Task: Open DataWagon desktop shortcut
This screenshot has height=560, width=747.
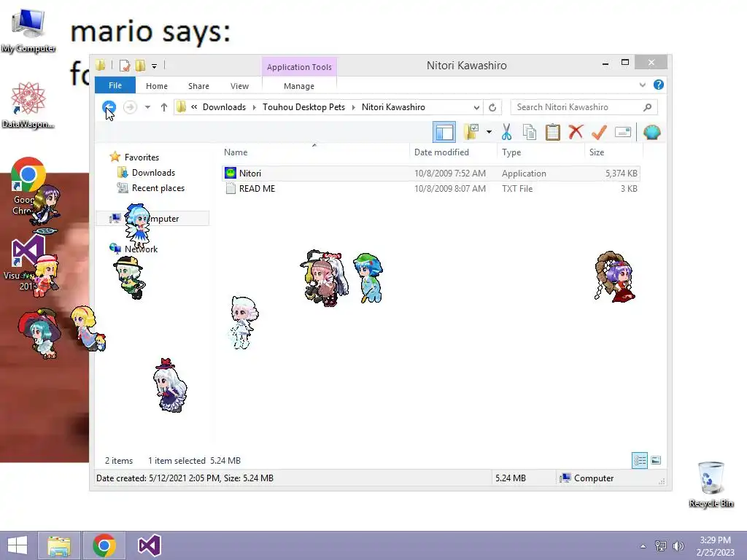Action: (x=28, y=105)
